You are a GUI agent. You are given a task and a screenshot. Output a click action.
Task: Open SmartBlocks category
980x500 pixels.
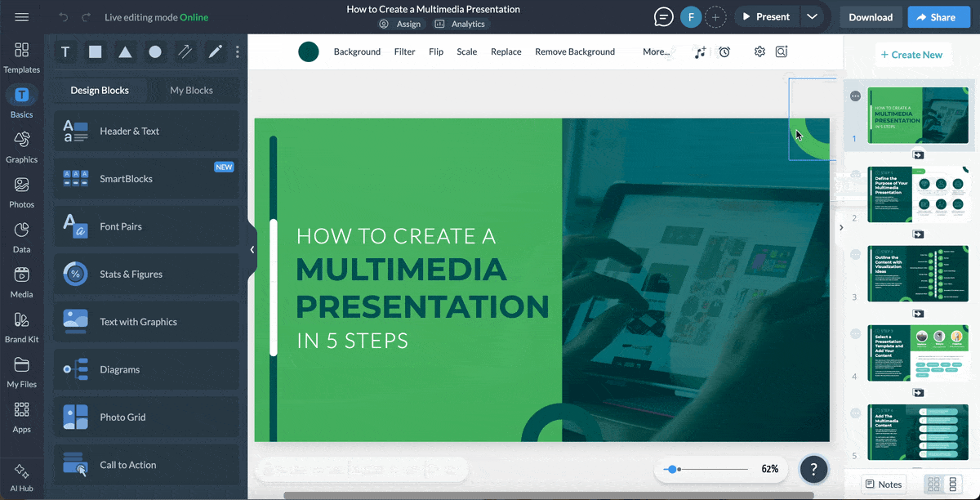pyautogui.click(x=147, y=179)
